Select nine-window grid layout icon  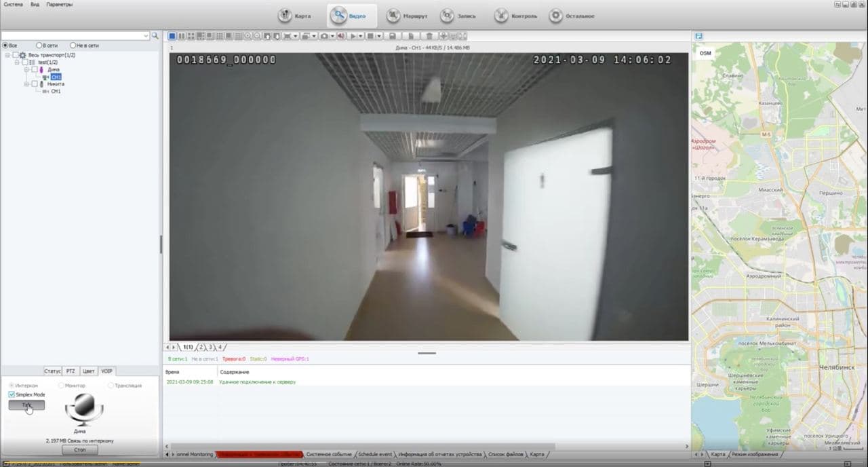pos(219,36)
